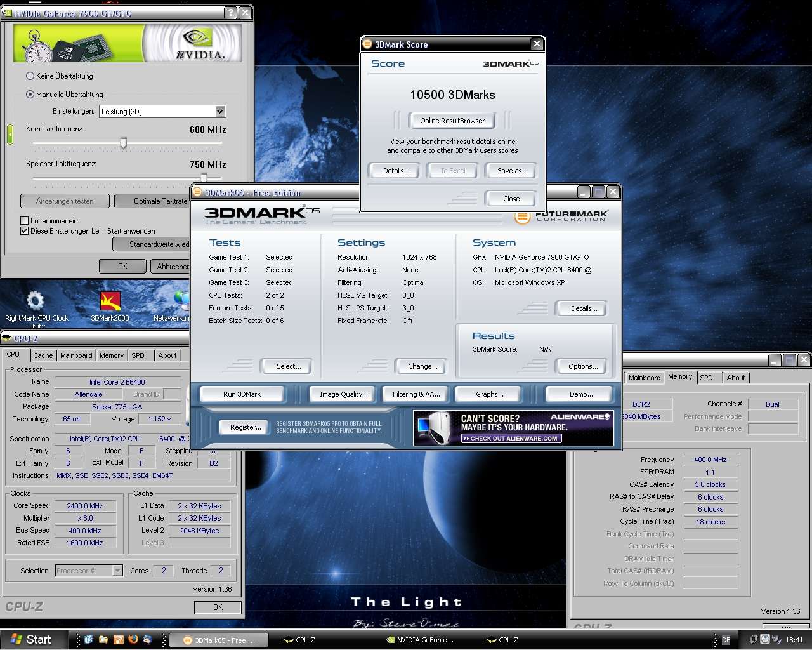Switch to the Memory tab in left CPU-Z

[x=112, y=355]
